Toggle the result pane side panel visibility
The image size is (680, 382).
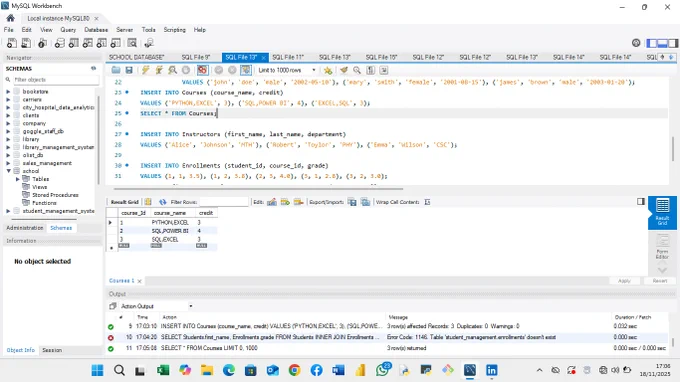tap(641, 202)
